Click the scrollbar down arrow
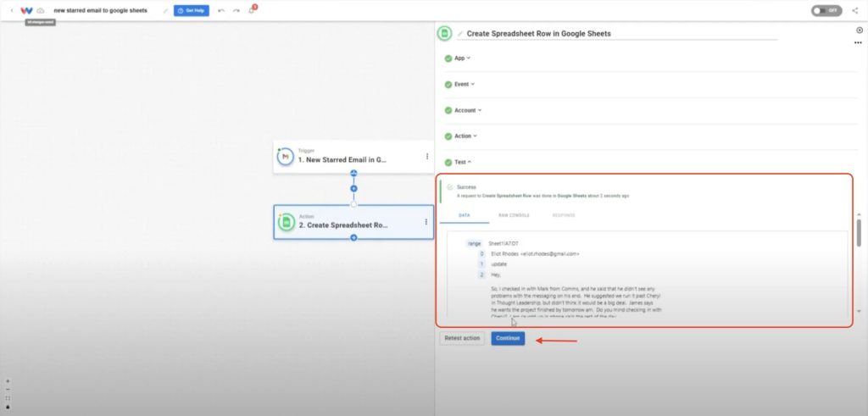The height and width of the screenshot is (416, 868). (859, 312)
